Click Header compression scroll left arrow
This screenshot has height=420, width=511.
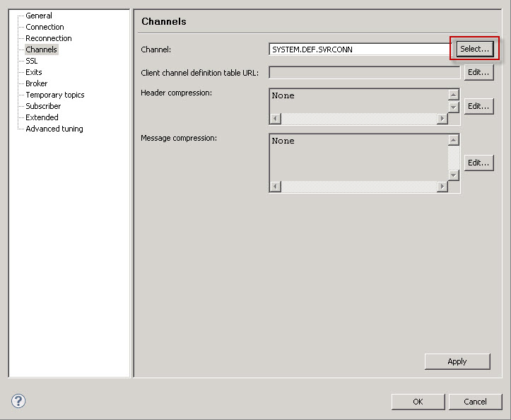coord(276,118)
